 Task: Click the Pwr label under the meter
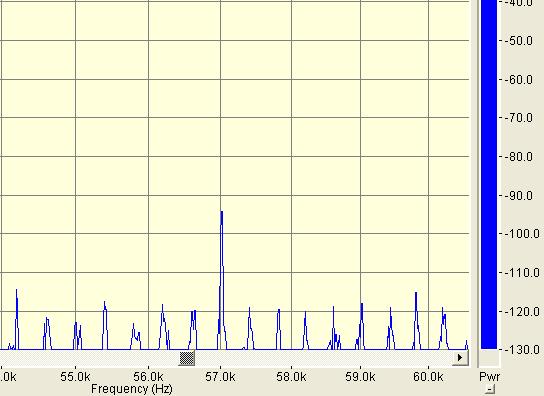pyautogui.click(x=489, y=377)
